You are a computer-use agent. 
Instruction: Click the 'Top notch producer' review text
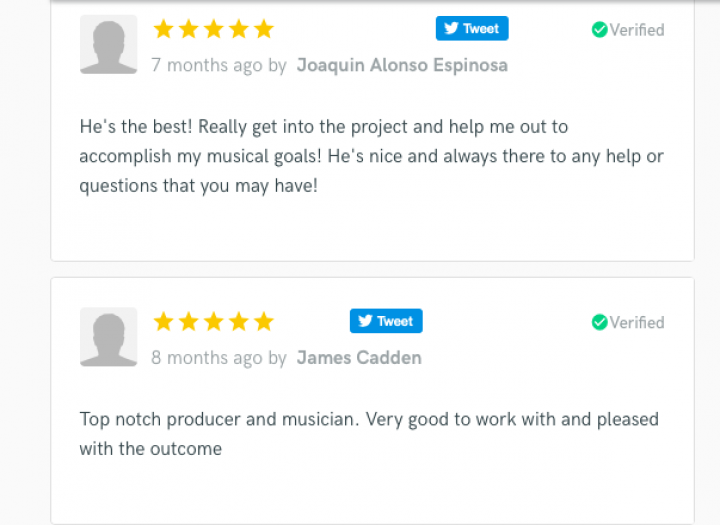tap(369, 434)
